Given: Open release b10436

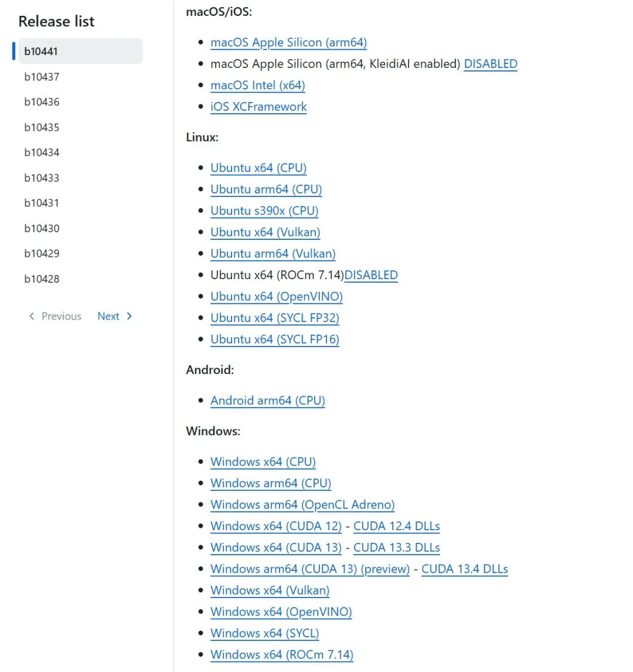Looking at the screenshot, I should [42, 102].
